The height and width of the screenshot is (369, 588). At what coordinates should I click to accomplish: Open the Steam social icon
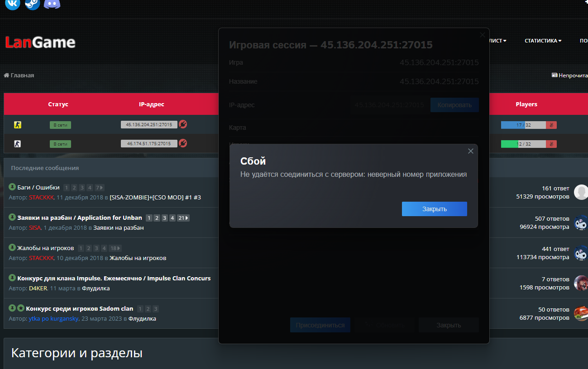pyautogui.click(x=32, y=4)
